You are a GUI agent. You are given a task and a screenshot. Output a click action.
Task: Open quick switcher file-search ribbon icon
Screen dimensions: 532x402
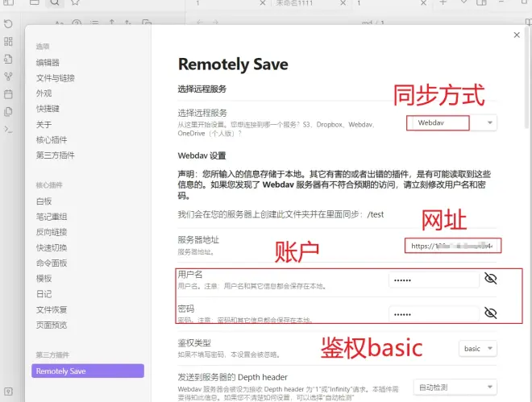pos(8,59)
